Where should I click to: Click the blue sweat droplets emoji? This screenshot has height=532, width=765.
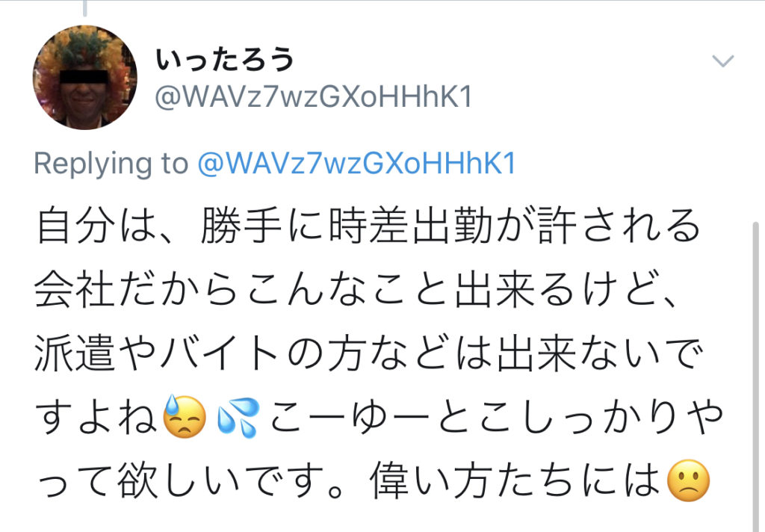[238, 417]
